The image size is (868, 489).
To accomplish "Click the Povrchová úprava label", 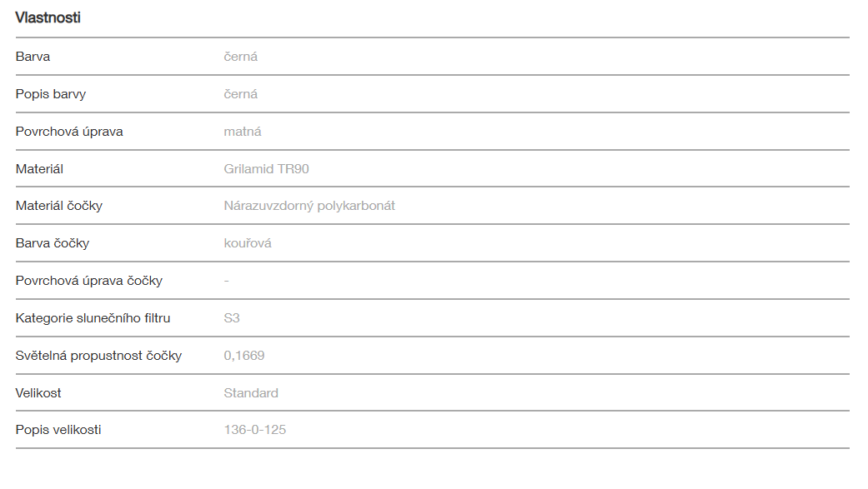I will pyautogui.click(x=69, y=132).
